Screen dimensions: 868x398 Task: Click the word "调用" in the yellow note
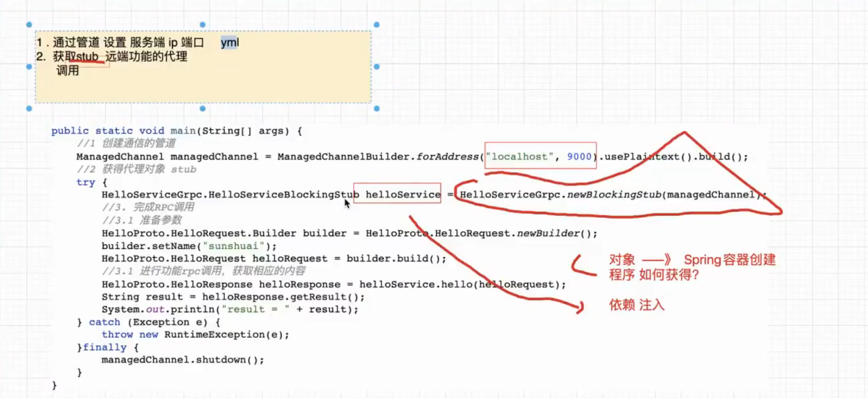click(68, 70)
